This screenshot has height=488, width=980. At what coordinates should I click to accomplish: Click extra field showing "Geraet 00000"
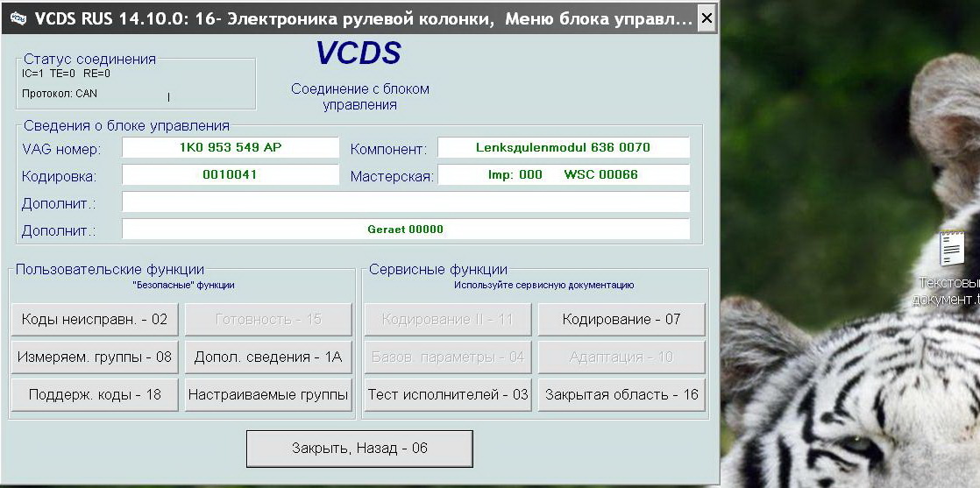tap(406, 229)
